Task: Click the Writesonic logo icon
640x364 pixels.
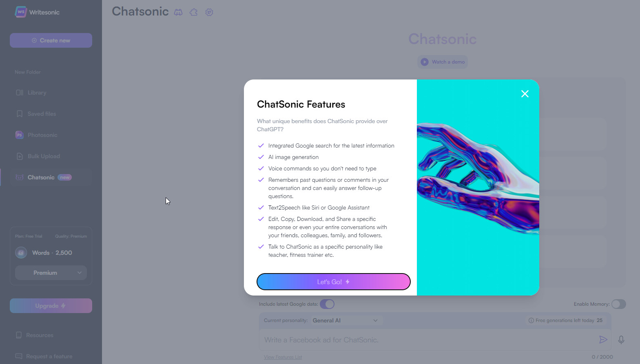Action: pyautogui.click(x=20, y=12)
